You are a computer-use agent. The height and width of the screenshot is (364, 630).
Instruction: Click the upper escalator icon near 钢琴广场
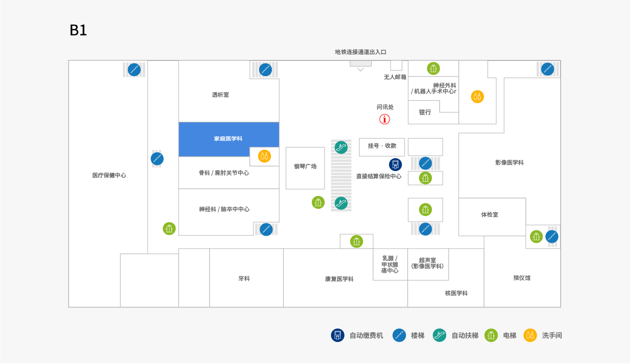click(341, 147)
